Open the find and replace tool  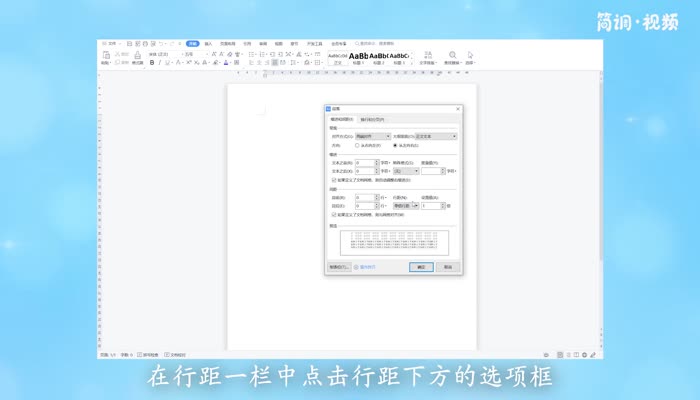pos(453,57)
